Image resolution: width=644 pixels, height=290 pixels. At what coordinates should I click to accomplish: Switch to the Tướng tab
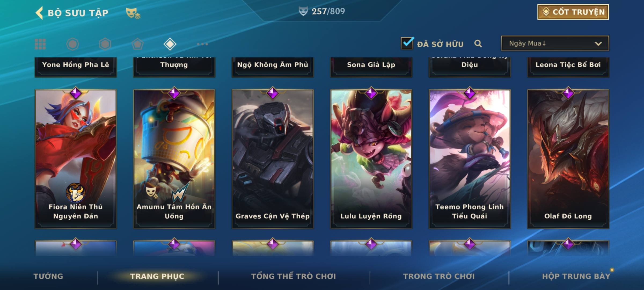(48, 276)
